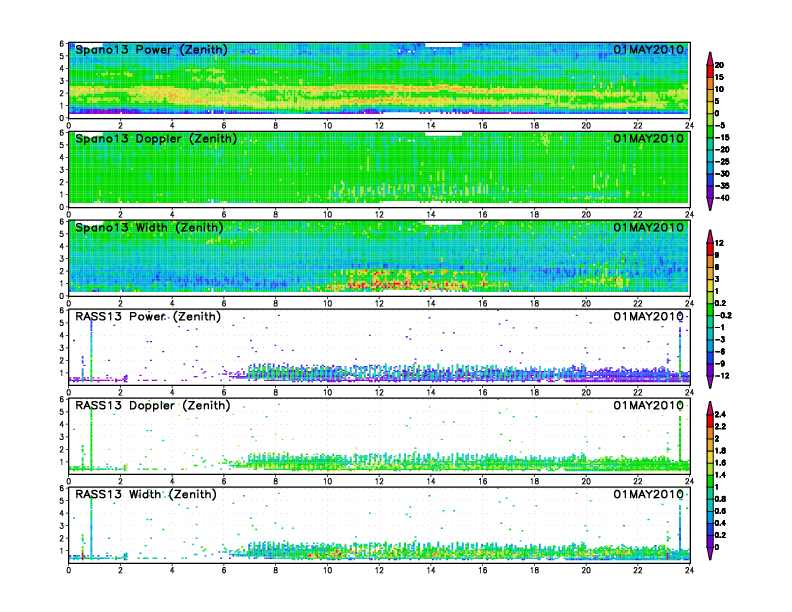The width and height of the screenshot is (792, 612).
Task: Click the -5 label on the top colorbar
Action: (x=720, y=126)
